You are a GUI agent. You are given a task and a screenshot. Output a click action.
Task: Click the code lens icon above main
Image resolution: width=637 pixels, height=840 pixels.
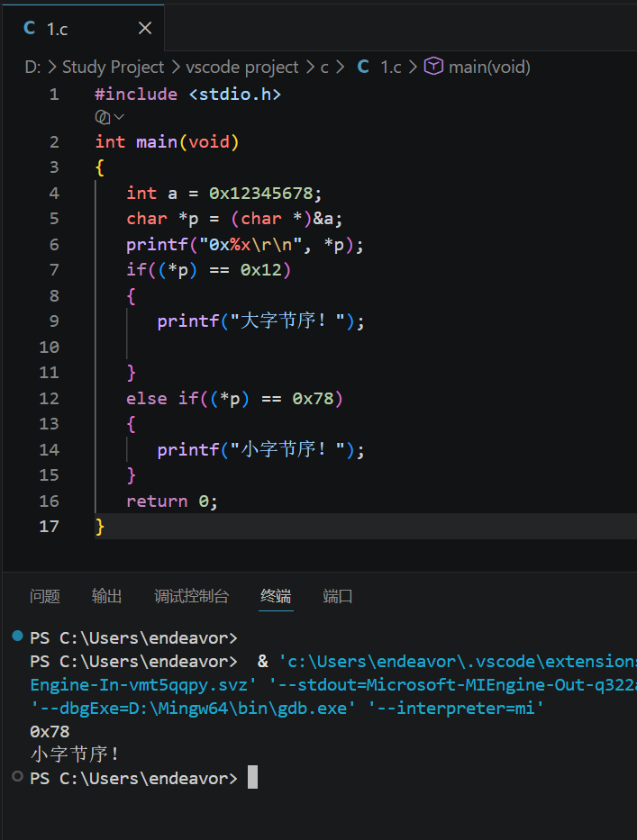pyautogui.click(x=103, y=117)
